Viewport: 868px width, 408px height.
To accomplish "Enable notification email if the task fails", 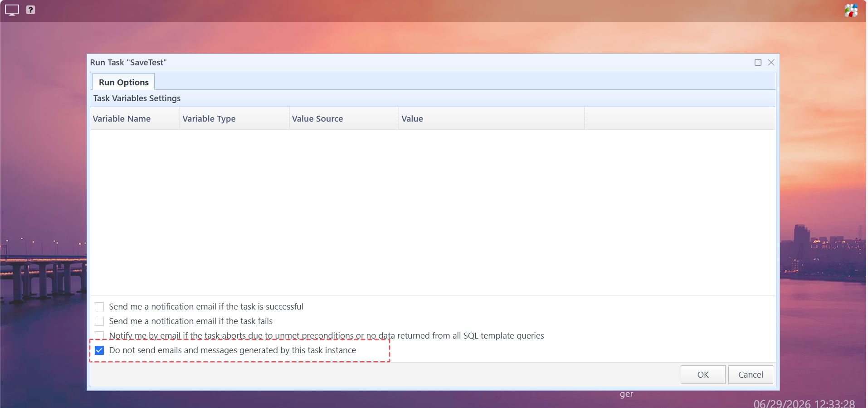I will pos(99,321).
